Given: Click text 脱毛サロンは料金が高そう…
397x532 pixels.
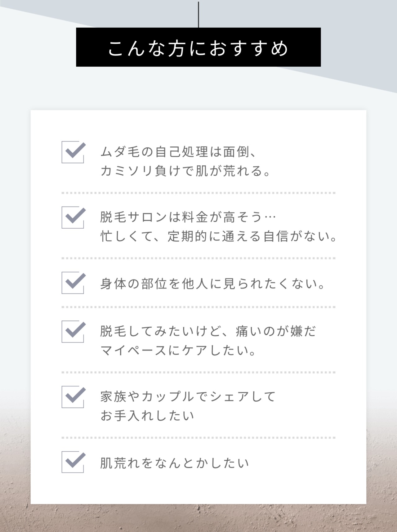Looking at the screenshot, I should pyautogui.click(x=188, y=217).
